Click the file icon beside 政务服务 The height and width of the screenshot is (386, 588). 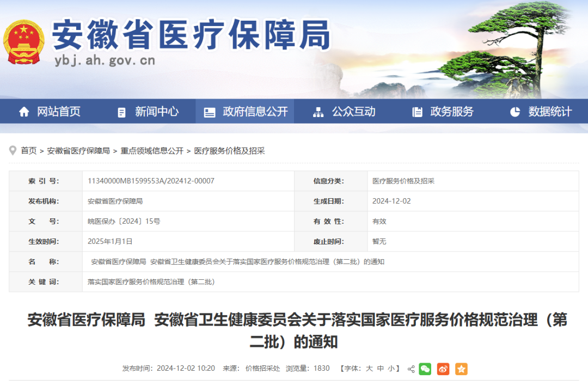pos(417,112)
